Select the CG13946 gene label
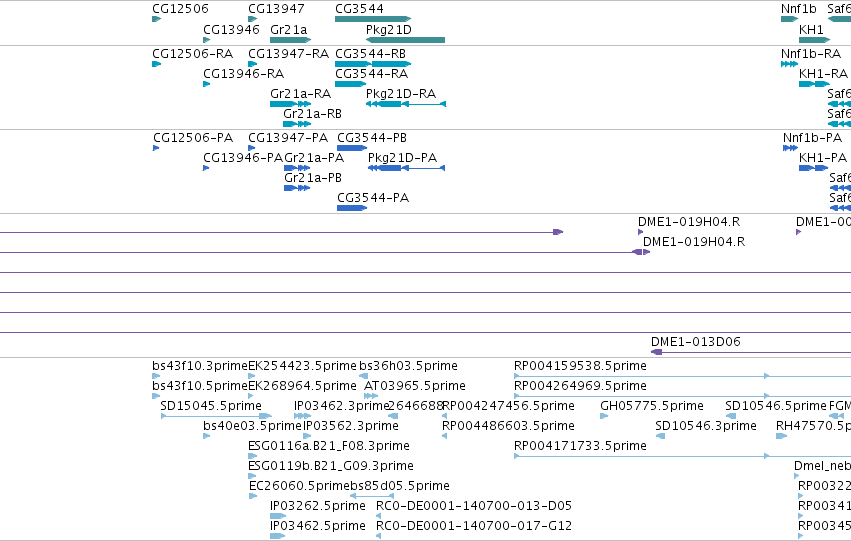This screenshot has width=851, height=541. coord(231,29)
